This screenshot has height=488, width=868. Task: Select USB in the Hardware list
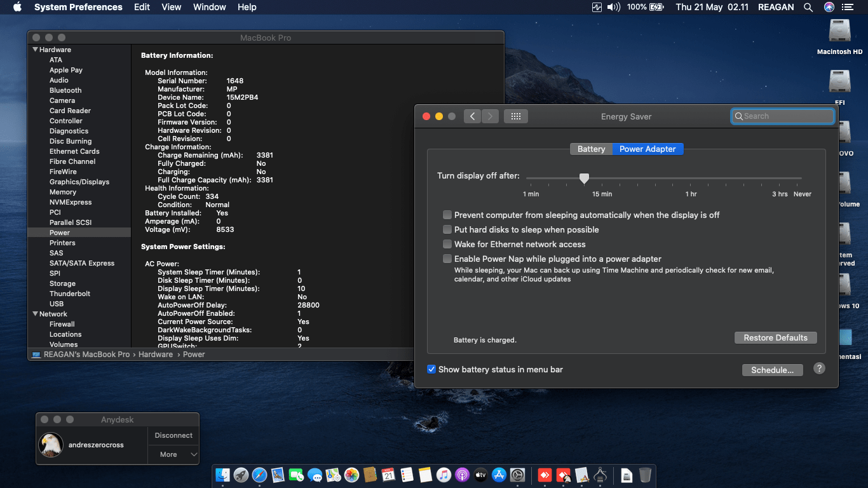[57, 304]
